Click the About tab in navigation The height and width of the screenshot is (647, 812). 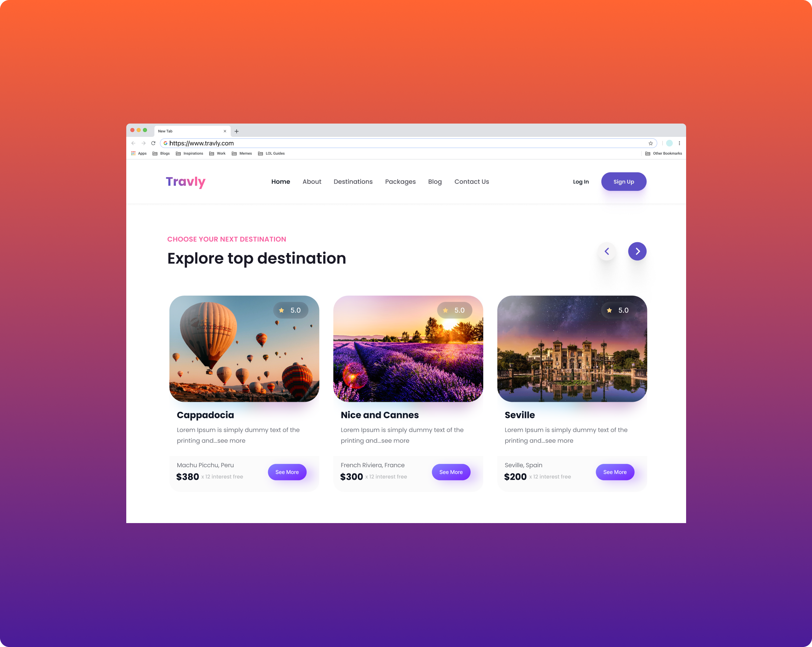pos(312,182)
